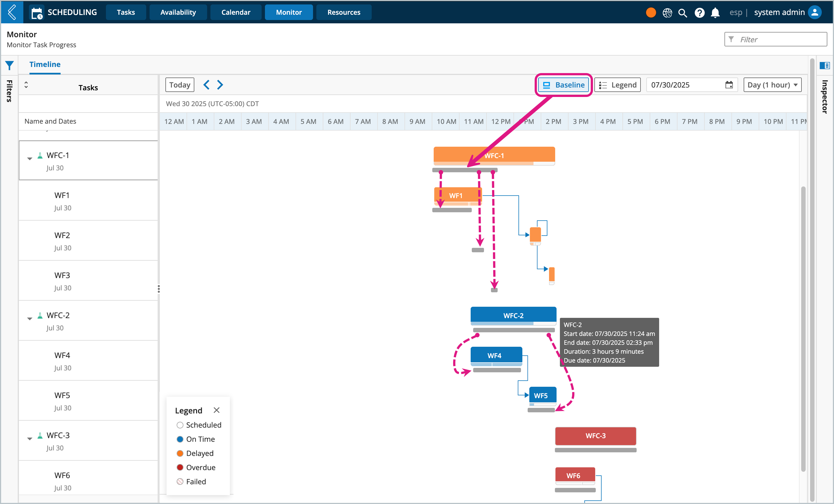Open the notifications bell

(715, 13)
